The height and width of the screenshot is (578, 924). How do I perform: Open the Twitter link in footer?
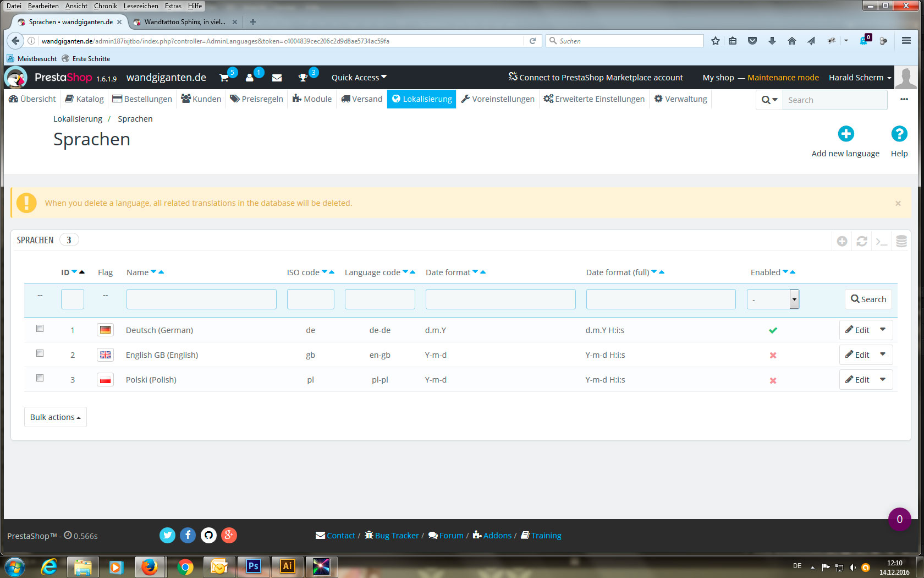point(168,535)
